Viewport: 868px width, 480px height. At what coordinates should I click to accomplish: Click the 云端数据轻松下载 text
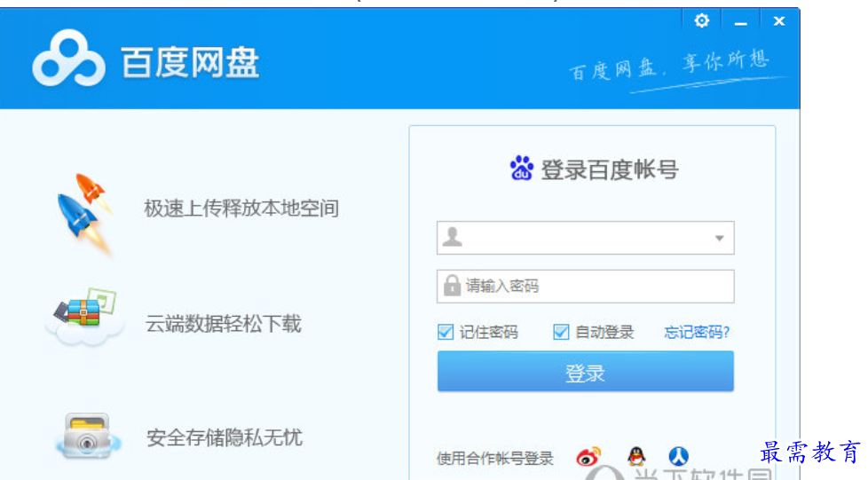click(223, 324)
